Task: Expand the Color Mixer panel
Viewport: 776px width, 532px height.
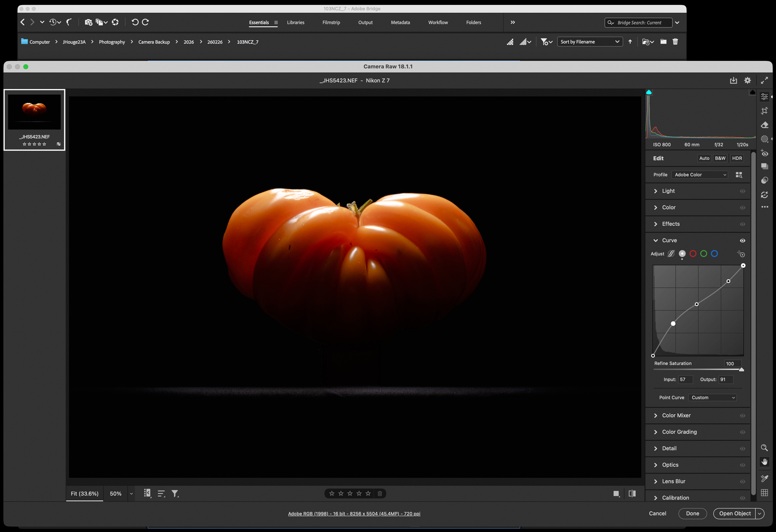Action: coord(676,415)
